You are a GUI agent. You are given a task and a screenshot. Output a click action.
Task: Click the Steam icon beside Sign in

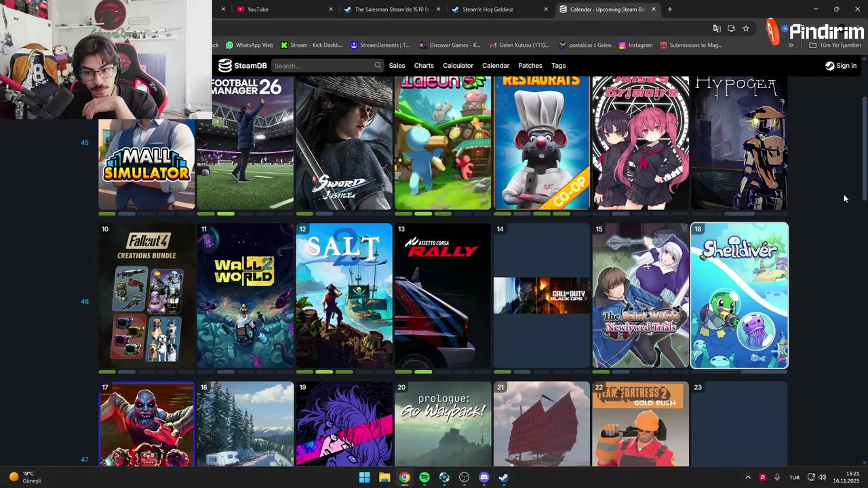(830, 66)
